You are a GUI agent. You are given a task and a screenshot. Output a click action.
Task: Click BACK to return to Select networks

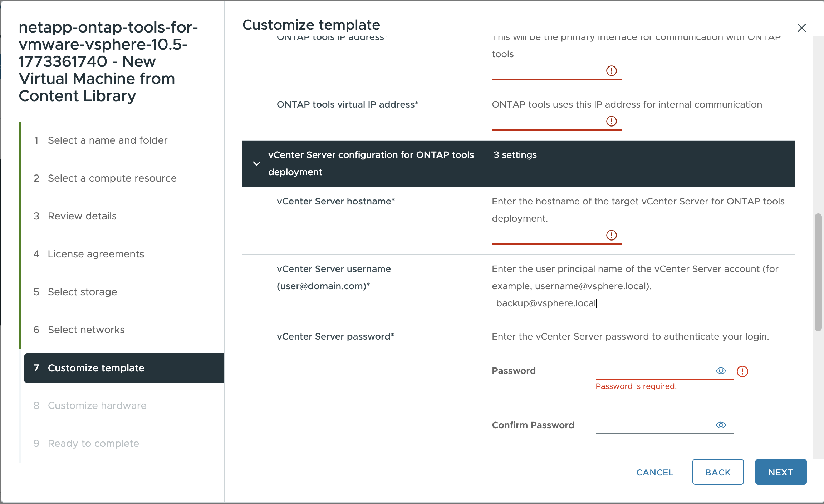click(718, 472)
